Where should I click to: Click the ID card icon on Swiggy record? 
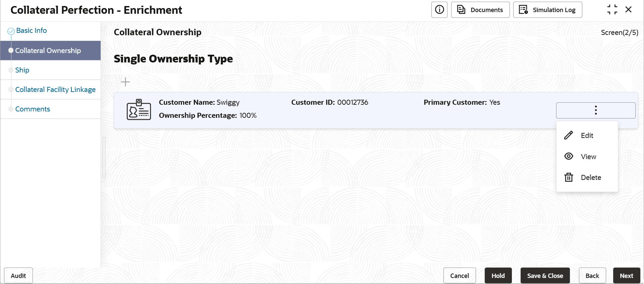pos(139,109)
